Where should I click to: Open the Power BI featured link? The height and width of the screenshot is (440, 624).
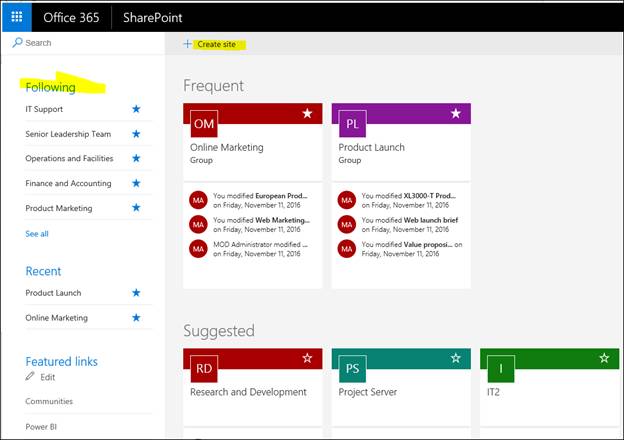[42, 426]
